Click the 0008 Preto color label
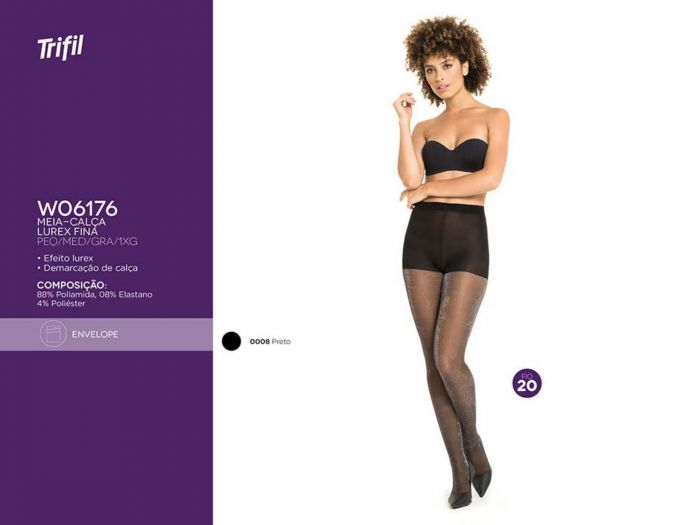This screenshot has width=700, height=525. pos(270,342)
